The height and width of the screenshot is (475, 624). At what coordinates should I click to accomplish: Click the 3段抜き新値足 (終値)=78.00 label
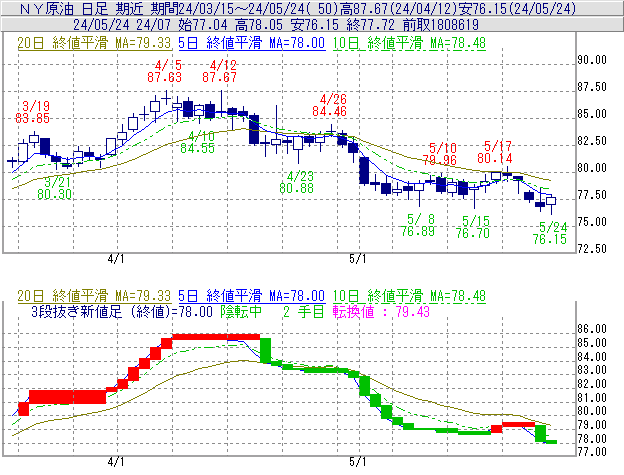pos(122,311)
